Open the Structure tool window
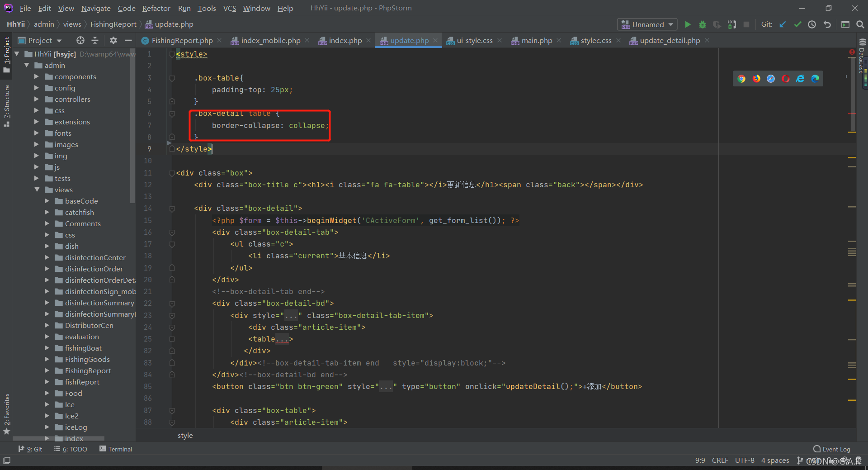 point(7,105)
